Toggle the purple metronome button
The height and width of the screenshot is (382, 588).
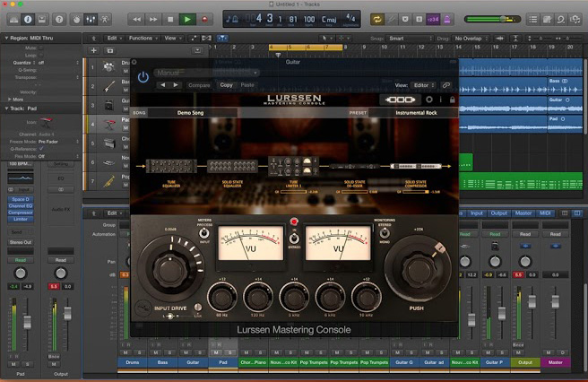(x=447, y=20)
